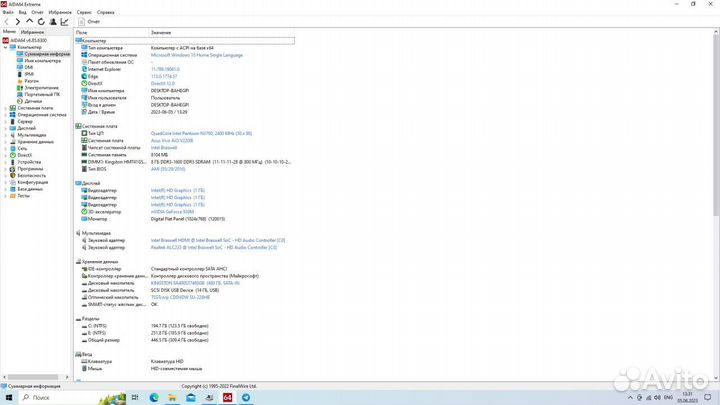Switch to the Избранное tab in the sidebar

[32, 32]
